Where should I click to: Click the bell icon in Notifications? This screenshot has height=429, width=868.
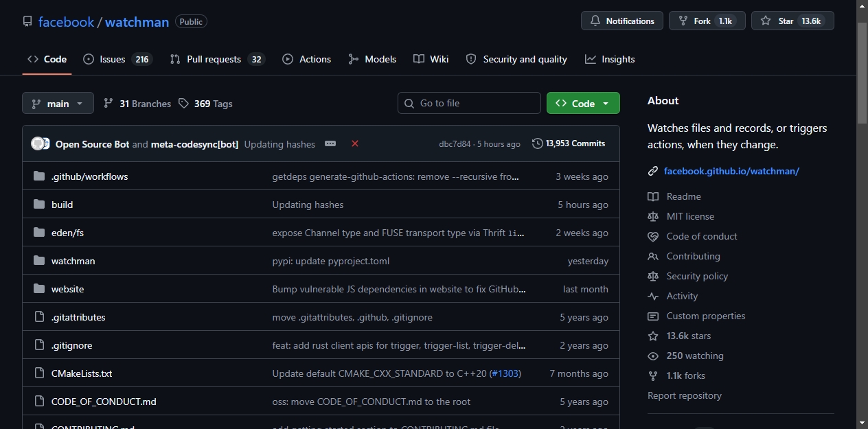(x=595, y=21)
